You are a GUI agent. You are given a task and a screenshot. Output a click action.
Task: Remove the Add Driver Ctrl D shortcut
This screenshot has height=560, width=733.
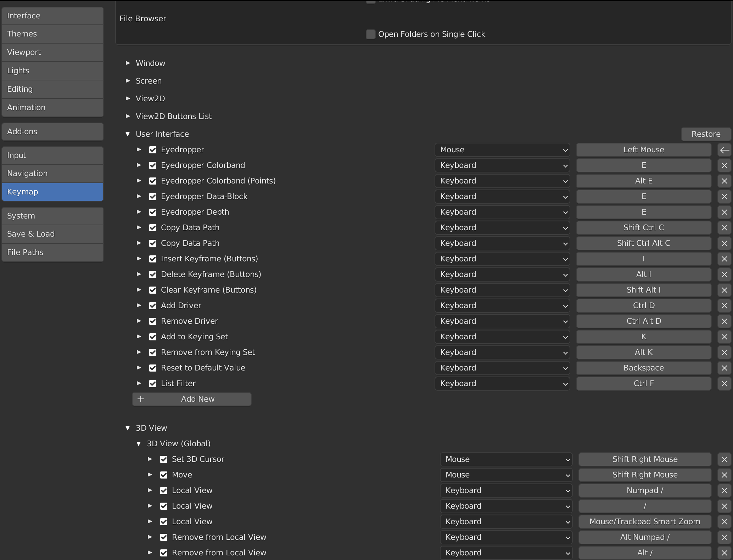(x=725, y=306)
